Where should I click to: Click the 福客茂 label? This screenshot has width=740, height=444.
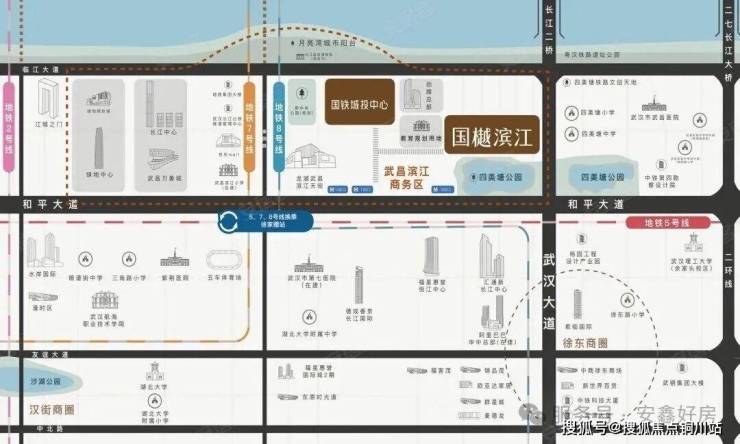tap(441, 371)
